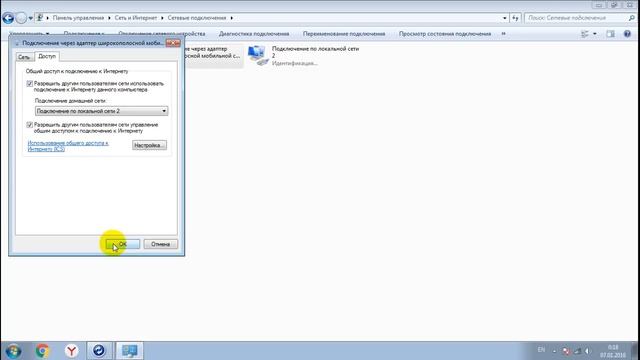Switch to the network connections taskbar window
Image resolution: width=640 pixels, height=360 pixels.
(x=129, y=351)
